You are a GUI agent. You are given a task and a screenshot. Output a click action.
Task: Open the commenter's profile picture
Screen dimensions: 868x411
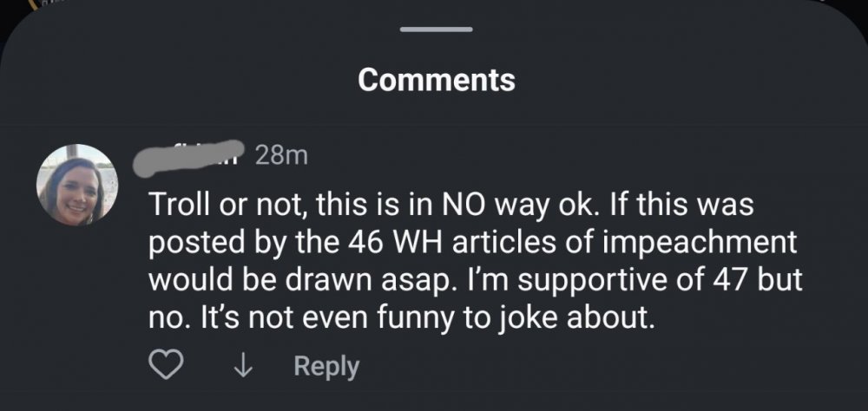(76, 184)
